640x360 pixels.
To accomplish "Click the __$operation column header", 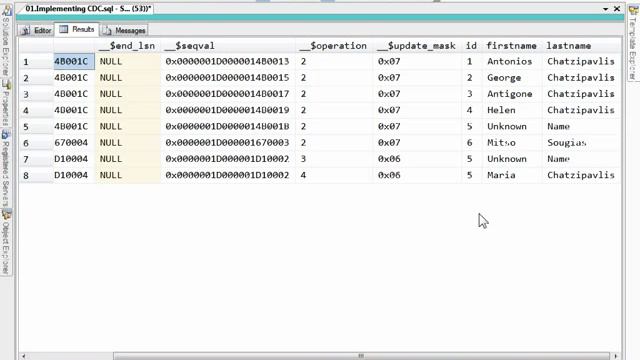I will tap(334, 46).
